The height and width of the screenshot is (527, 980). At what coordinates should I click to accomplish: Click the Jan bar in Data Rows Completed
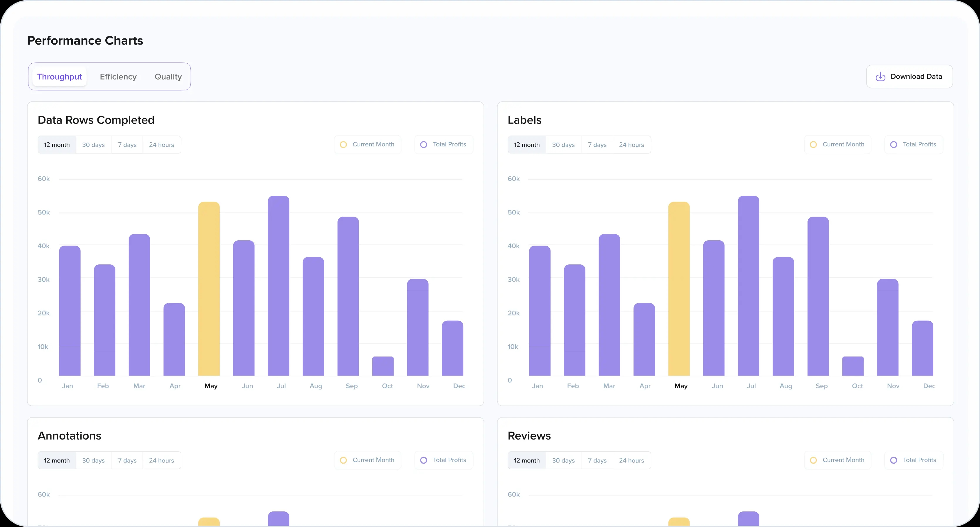[70, 311]
